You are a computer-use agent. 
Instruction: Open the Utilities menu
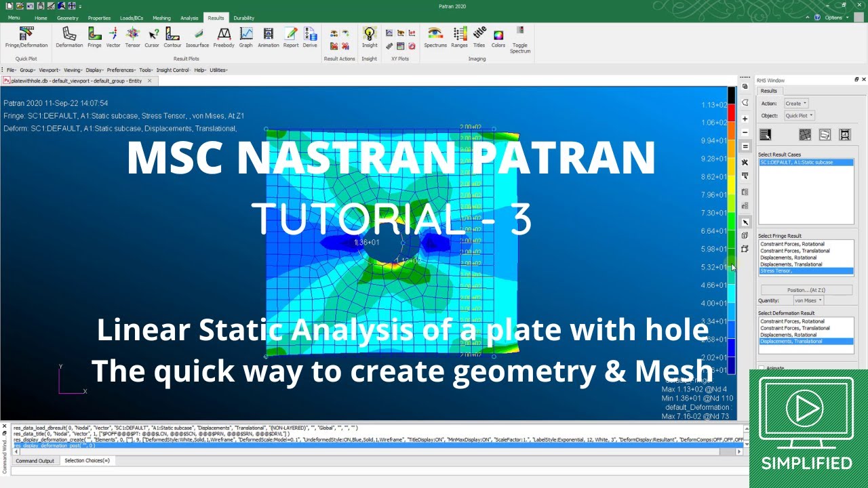pyautogui.click(x=218, y=70)
